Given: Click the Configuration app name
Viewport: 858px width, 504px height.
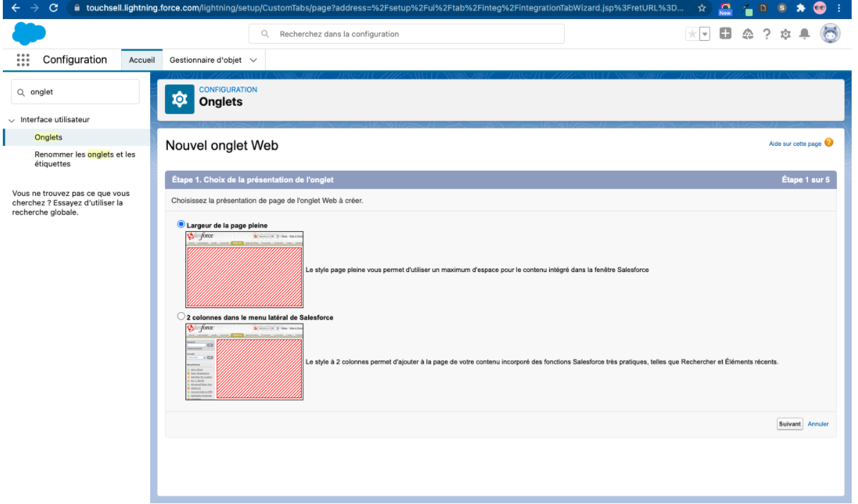Looking at the screenshot, I should pyautogui.click(x=75, y=60).
